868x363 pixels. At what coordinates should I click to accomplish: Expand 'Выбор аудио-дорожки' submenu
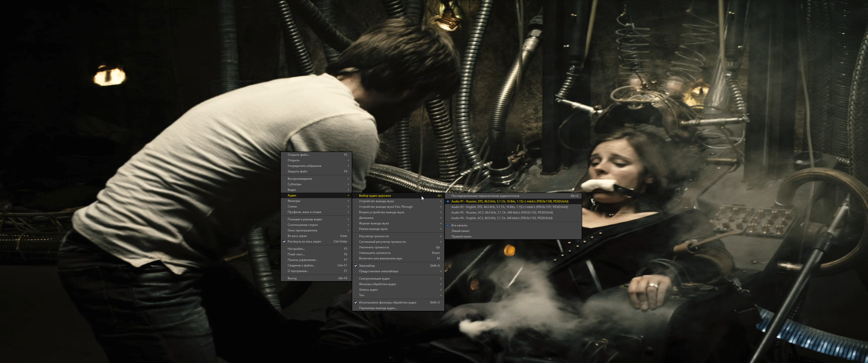[x=398, y=196]
